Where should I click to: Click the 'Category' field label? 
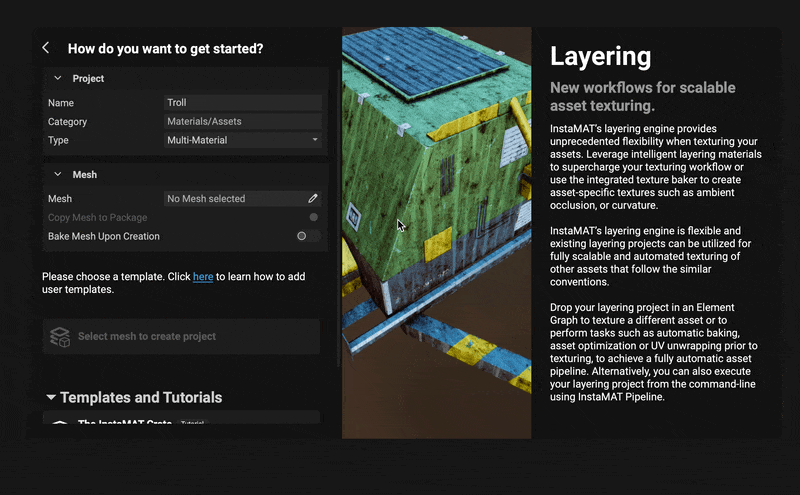pos(67,122)
